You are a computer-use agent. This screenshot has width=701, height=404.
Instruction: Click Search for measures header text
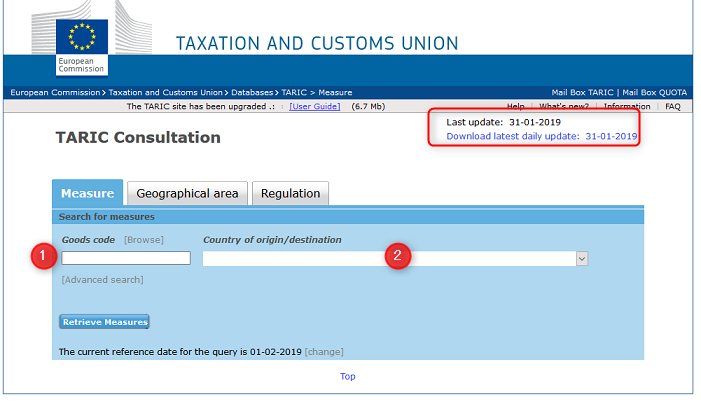click(106, 217)
